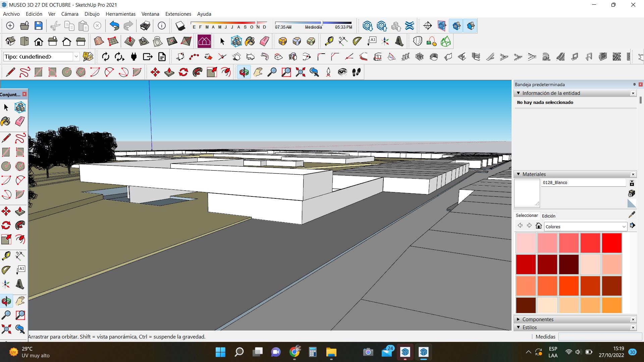This screenshot has height=362, width=644.
Task: Open the Colores materials library dropdown
Action: 585,227
